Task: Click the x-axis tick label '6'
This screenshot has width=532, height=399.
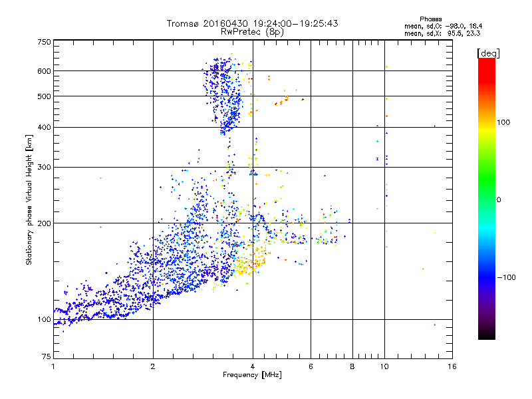Action: tap(311, 366)
